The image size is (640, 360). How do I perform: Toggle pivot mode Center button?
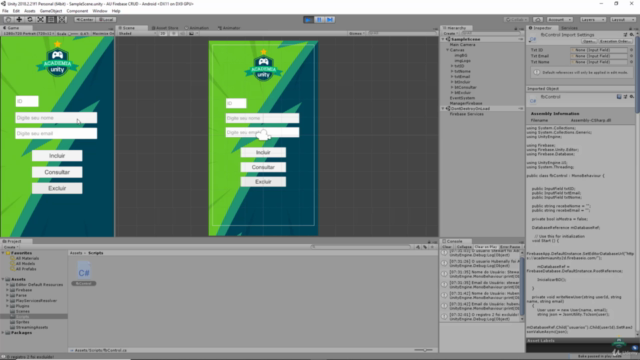click(x=85, y=20)
